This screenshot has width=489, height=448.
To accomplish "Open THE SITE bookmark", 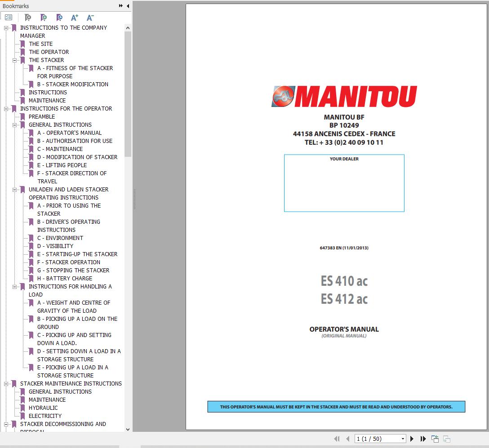I will click(40, 44).
